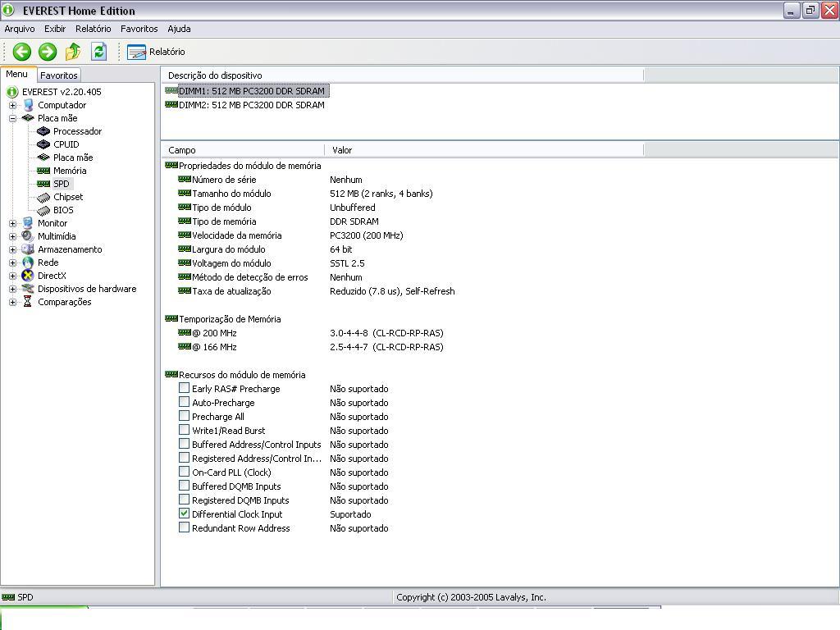Go back with the green left arrow
This screenshot has height=630, width=840.
tap(22, 52)
